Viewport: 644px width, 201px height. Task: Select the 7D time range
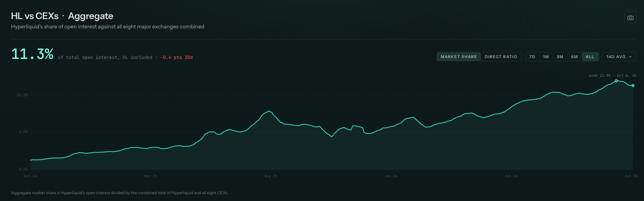532,57
